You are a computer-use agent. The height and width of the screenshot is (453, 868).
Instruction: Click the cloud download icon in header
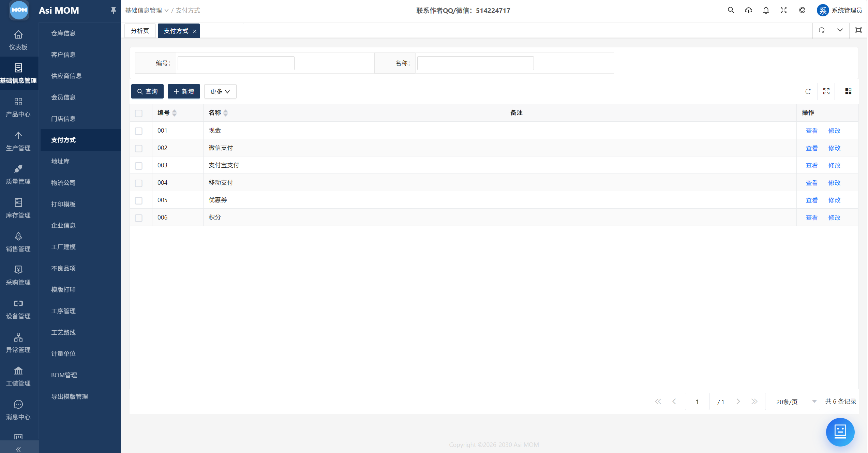point(749,10)
